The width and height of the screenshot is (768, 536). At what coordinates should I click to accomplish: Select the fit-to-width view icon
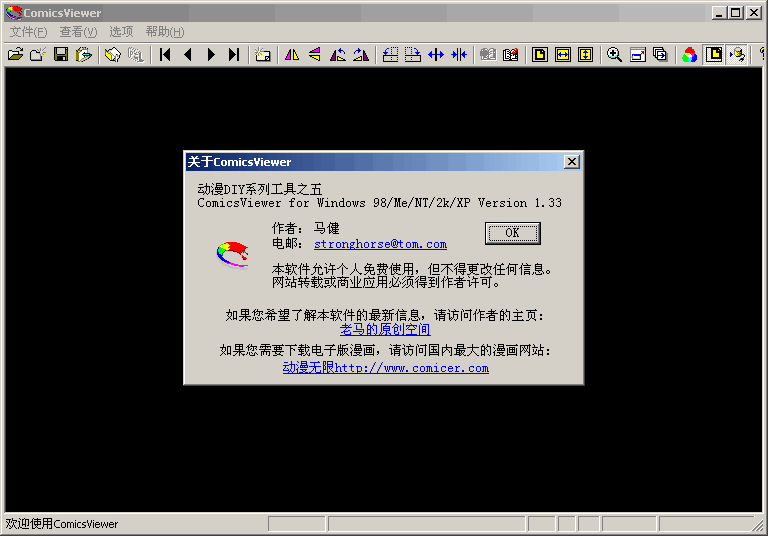tap(563, 55)
